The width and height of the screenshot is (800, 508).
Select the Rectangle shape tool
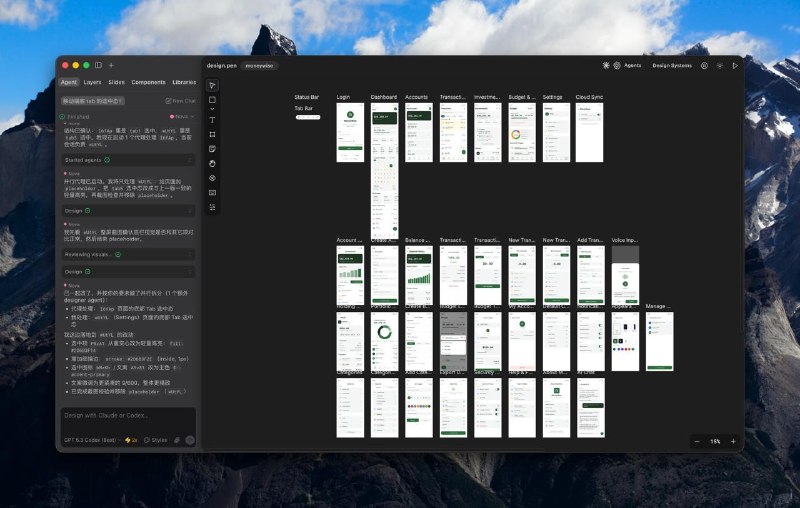[x=212, y=100]
